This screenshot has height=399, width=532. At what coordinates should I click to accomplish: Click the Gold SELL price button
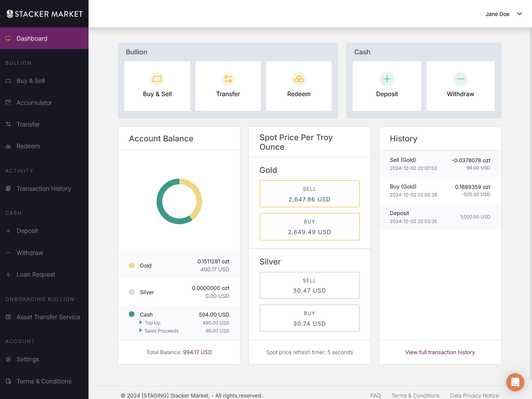point(309,194)
